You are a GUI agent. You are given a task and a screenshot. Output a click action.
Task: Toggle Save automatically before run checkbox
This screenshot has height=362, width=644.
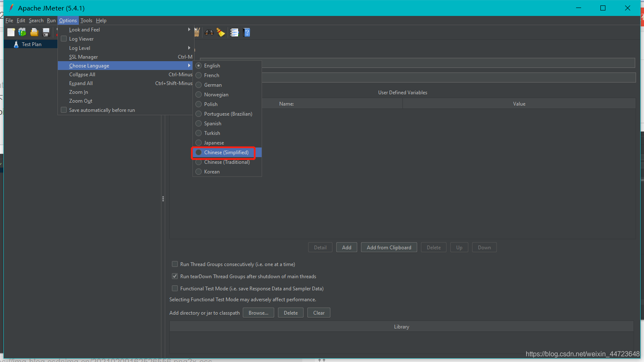[64, 110]
